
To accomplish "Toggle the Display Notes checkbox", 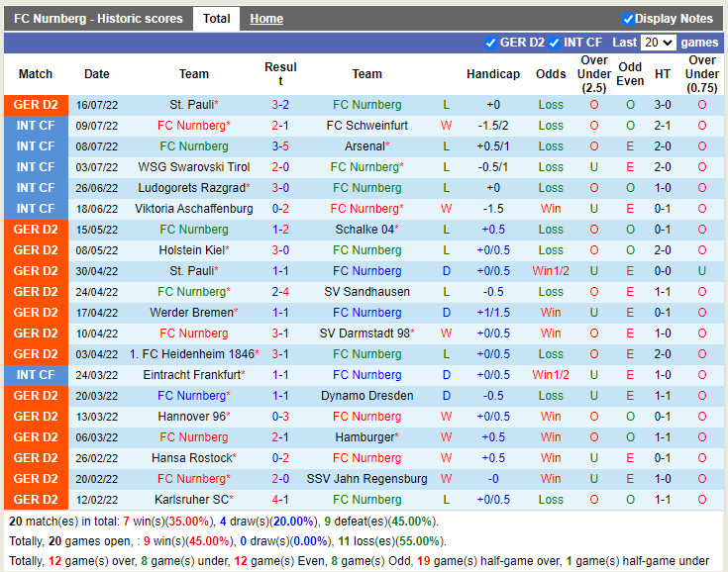I will click(628, 19).
